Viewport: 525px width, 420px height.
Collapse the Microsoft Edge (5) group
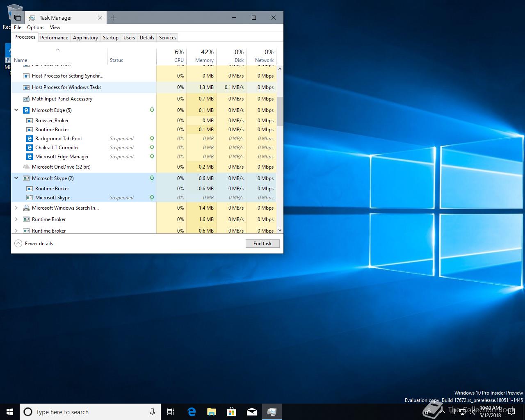[16, 110]
